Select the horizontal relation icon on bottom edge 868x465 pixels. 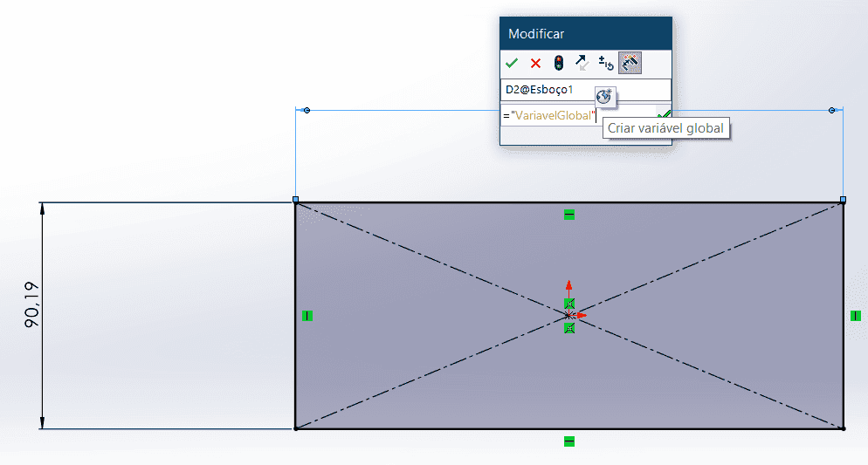[x=569, y=441]
